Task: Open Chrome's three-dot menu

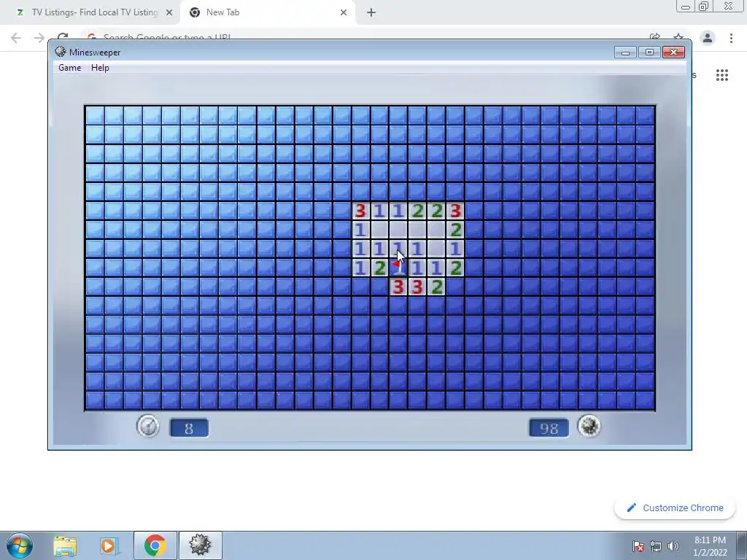Action: [x=731, y=38]
